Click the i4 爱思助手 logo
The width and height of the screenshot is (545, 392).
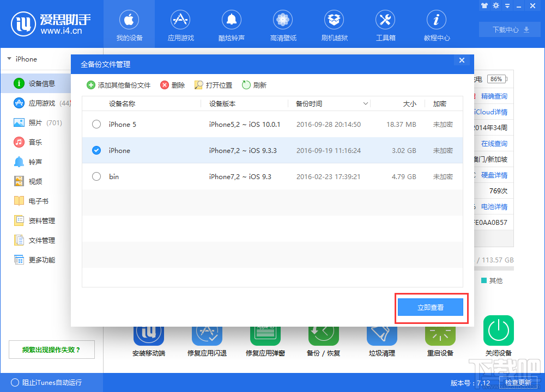click(51, 24)
